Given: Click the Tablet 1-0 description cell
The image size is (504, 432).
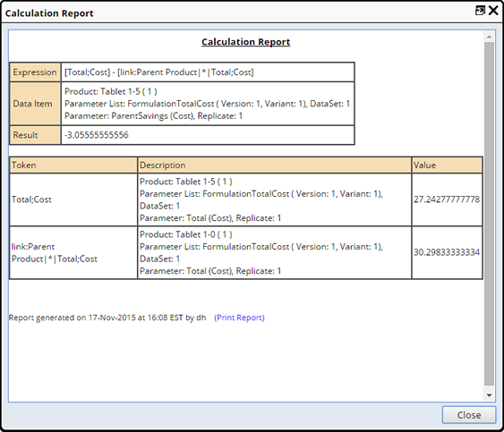Looking at the screenshot, I should click(x=275, y=253).
